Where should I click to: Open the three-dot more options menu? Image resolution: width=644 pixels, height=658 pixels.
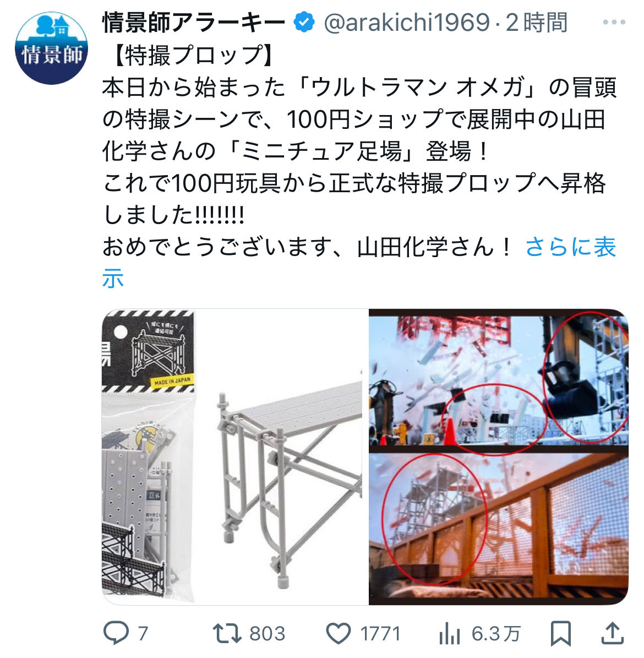click(614, 22)
